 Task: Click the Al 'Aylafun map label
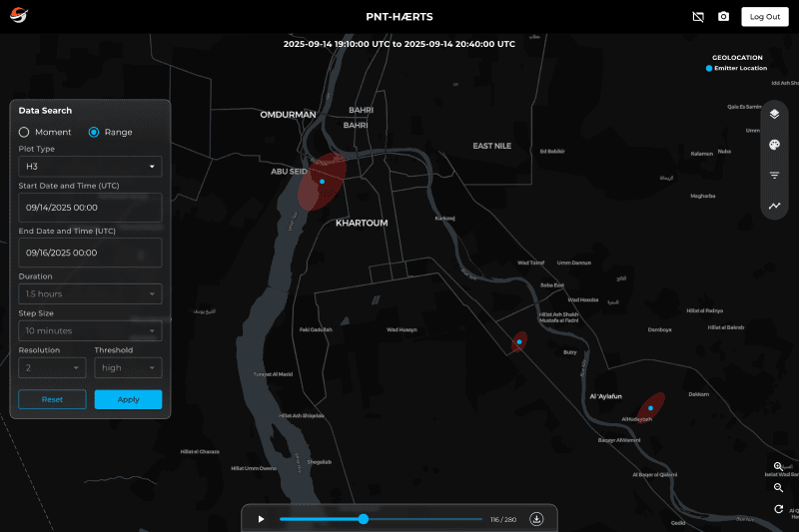coord(606,396)
